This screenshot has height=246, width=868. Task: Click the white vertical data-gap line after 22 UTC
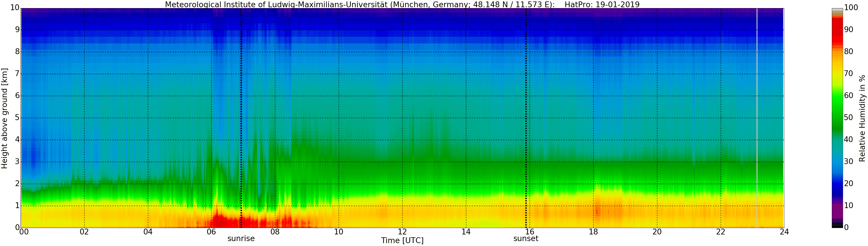click(x=757, y=118)
